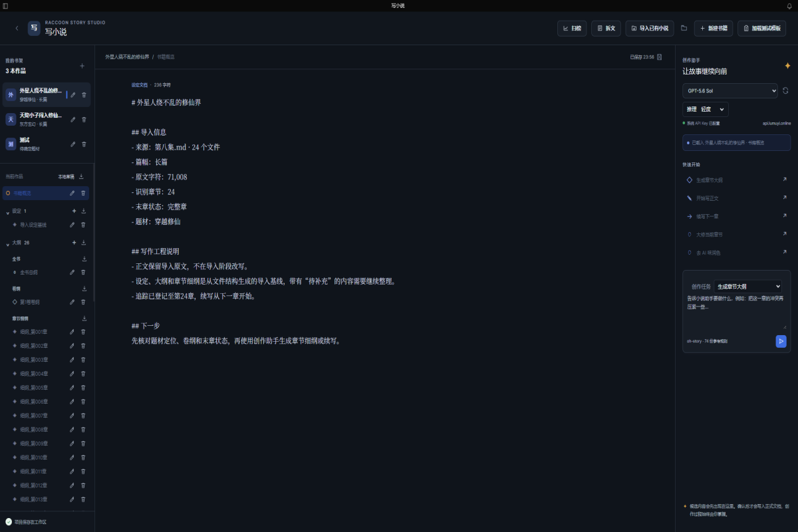Image resolution: width=798 pixels, height=532 pixels.
Task: Delete the 外星人 book via trash icon
Action: click(84, 95)
